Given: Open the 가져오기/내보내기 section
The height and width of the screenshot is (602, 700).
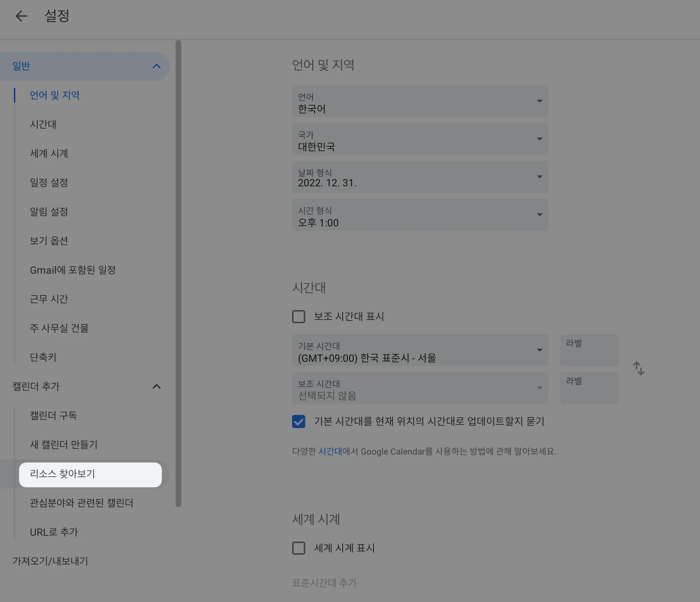Looking at the screenshot, I should point(50,561).
